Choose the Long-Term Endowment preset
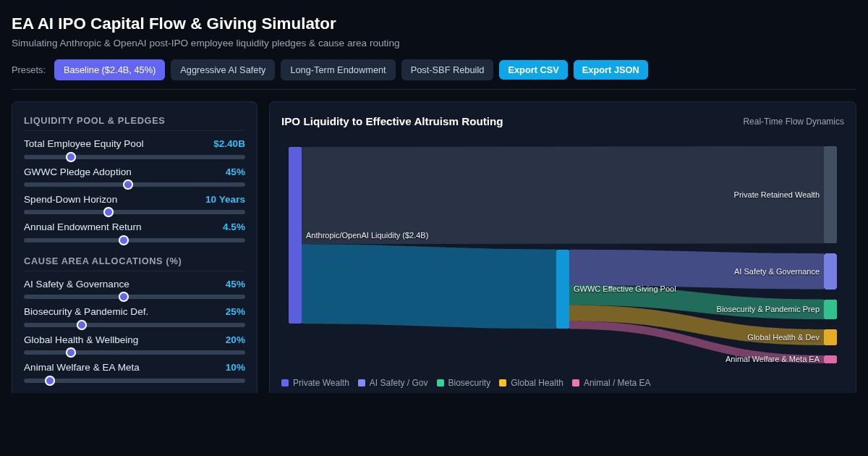The width and height of the screenshot is (868, 456). click(338, 69)
